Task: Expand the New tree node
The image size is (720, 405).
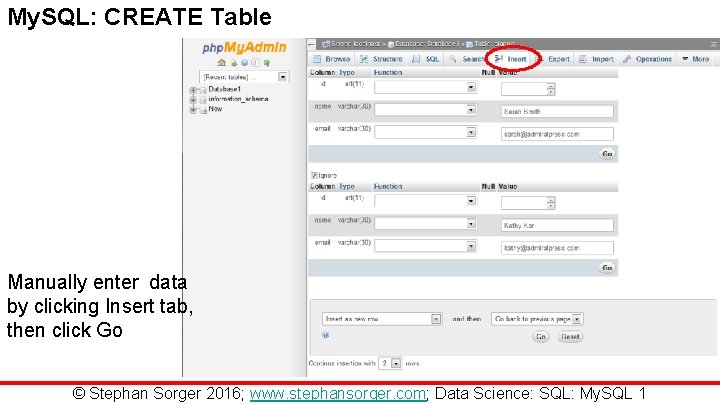Action: tap(193, 110)
